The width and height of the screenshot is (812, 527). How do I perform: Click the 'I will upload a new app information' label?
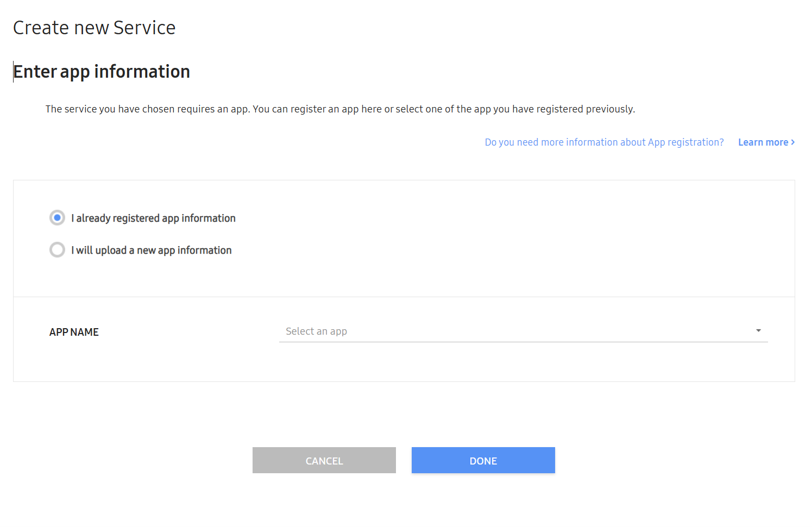pos(152,250)
